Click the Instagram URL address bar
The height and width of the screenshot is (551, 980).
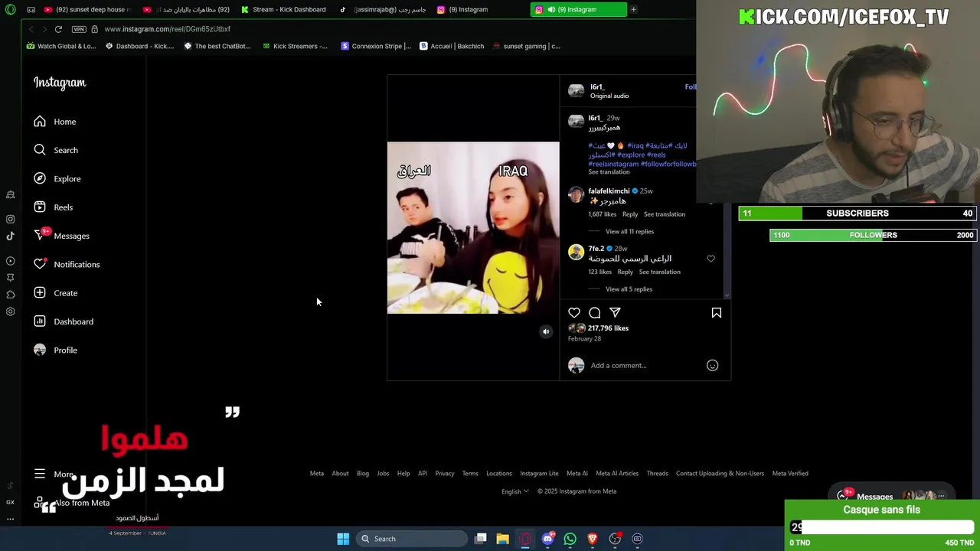pyautogui.click(x=167, y=29)
